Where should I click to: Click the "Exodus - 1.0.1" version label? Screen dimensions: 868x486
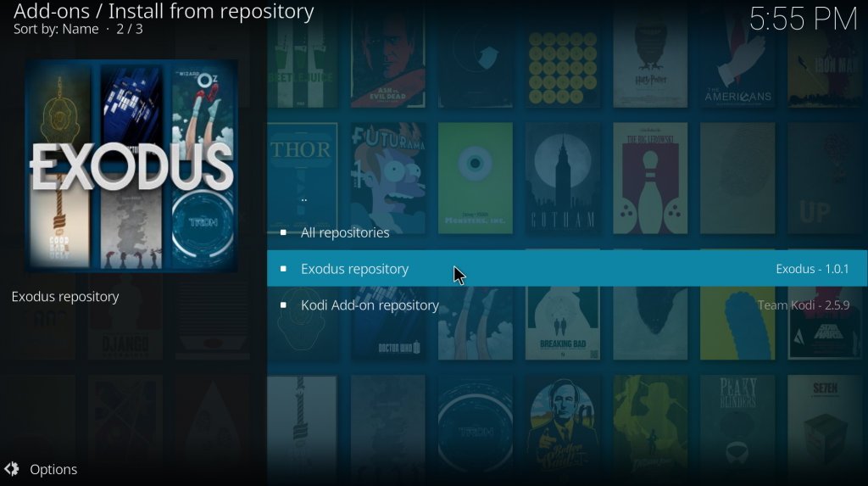pos(812,269)
